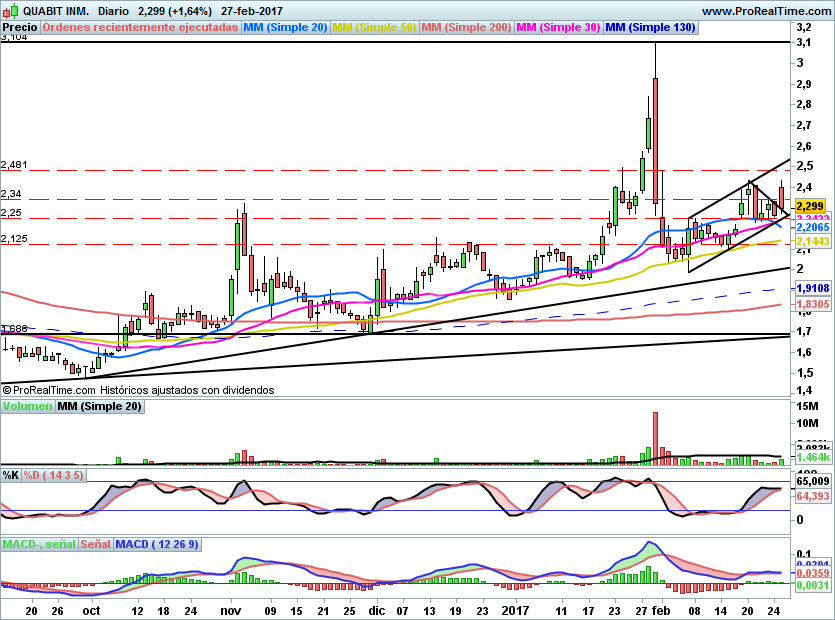Click the 2,299 current price tag
This screenshot has height=620, width=835.
811,206
